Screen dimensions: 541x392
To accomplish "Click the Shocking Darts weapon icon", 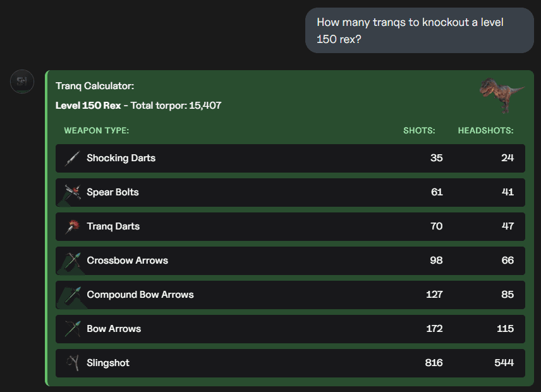I will 73,159.
